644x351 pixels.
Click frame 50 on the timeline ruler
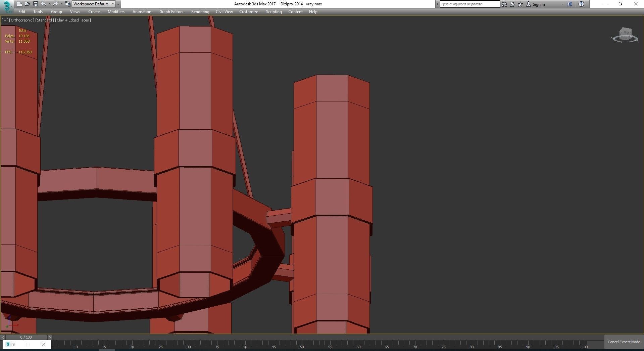pos(302,347)
